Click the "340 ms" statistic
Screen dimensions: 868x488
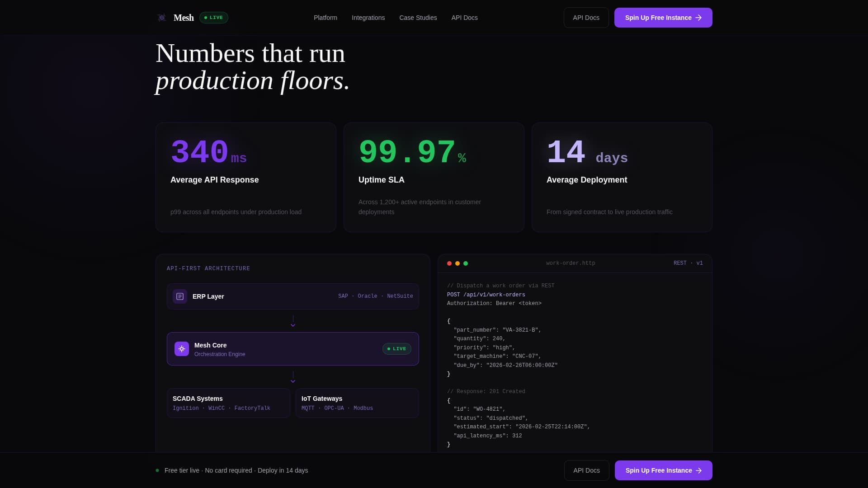208,153
